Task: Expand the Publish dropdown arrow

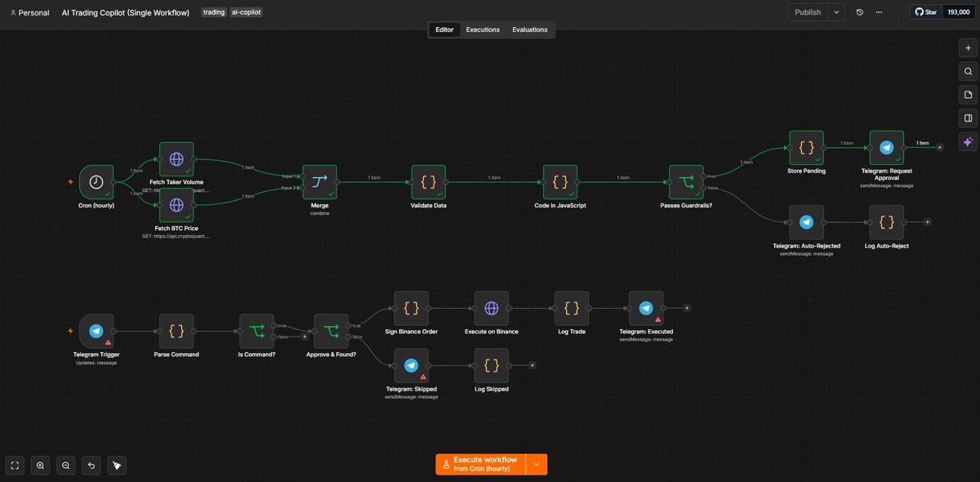Action: pyautogui.click(x=836, y=12)
